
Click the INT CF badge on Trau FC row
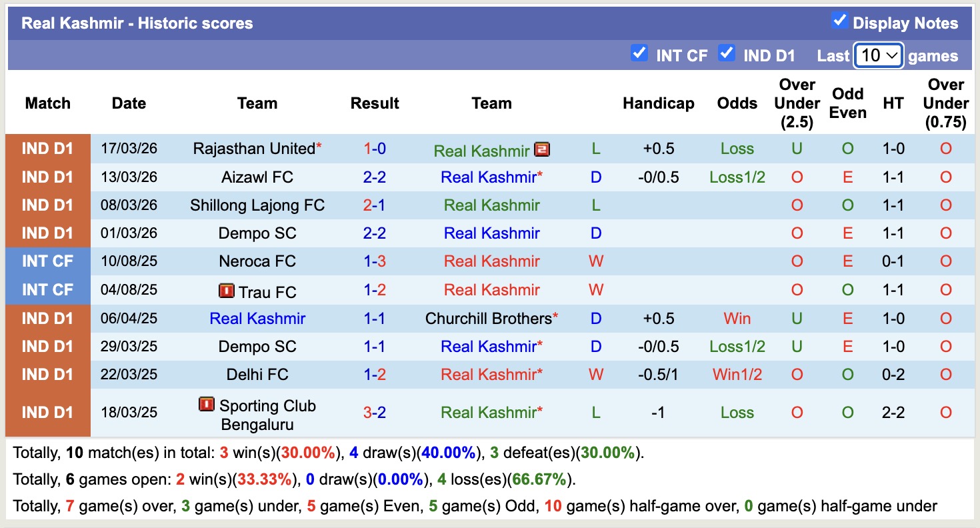[x=47, y=289]
